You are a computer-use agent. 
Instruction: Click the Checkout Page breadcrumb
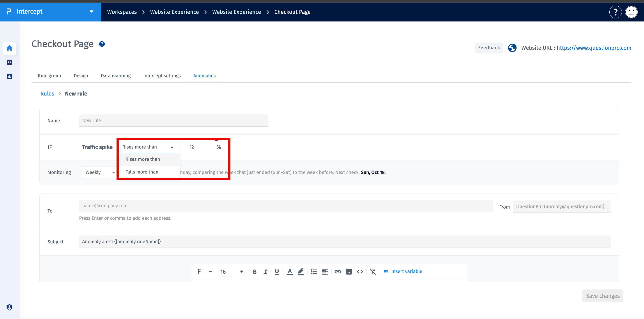[292, 12]
